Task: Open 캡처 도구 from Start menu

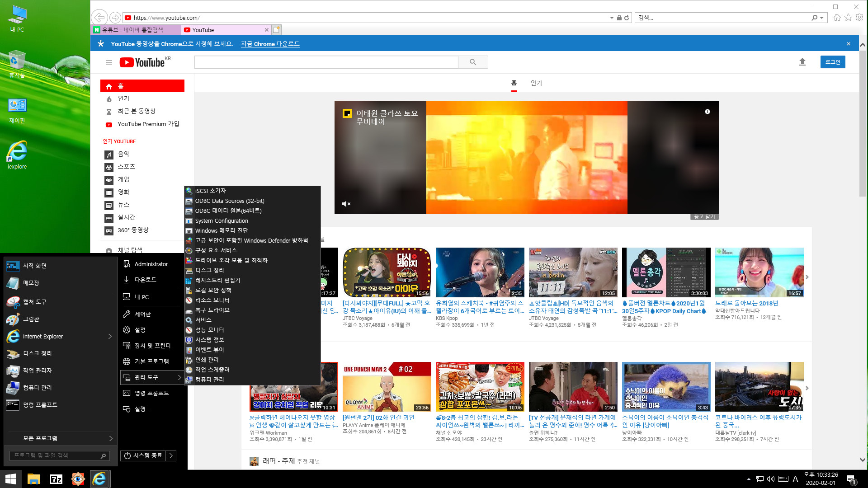Action: (60, 302)
